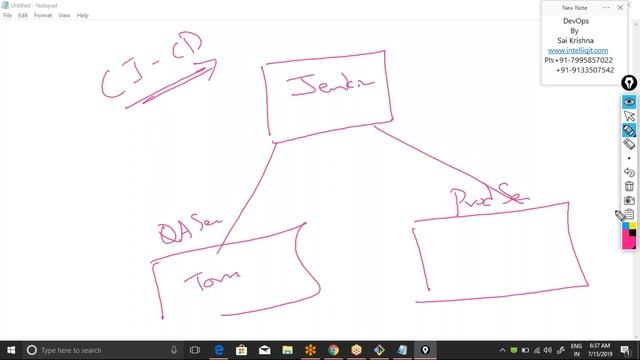Take a screenshot with the camera icon

(x=629, y=200)
